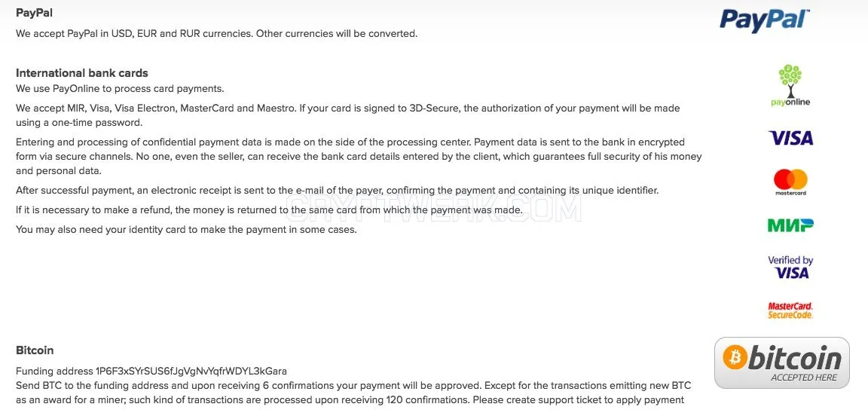Click the orange Bitcoin coin symbol
Image resolution: width=868 pixels, height=416 pixels.
[735, 358]
